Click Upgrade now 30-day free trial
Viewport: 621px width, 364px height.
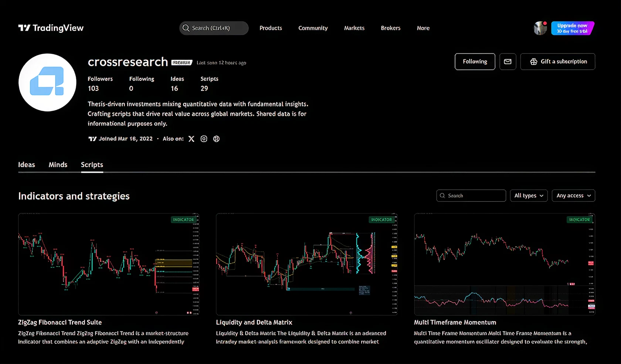pos(572,28)
